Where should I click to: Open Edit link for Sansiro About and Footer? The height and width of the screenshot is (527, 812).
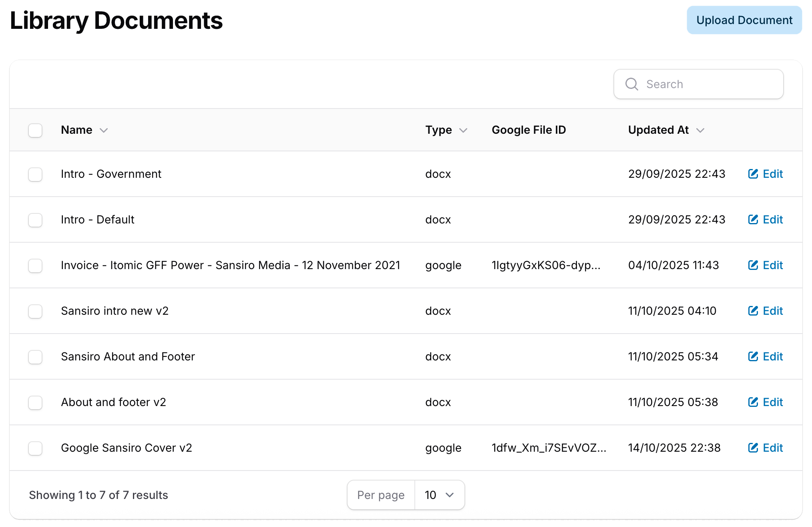click(772, 356)
